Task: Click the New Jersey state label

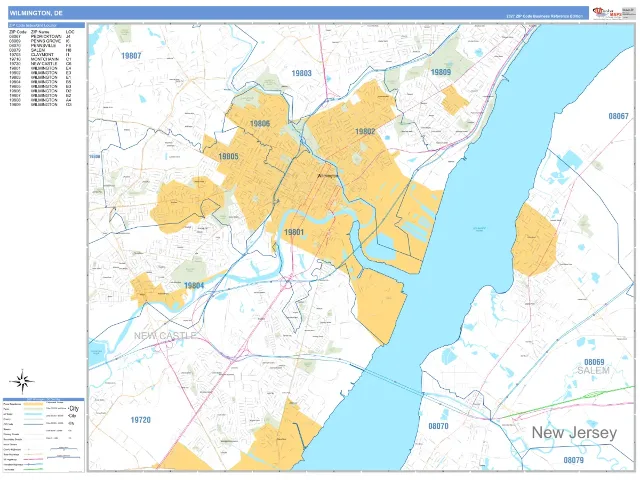Action: click(x=574, y=433)
